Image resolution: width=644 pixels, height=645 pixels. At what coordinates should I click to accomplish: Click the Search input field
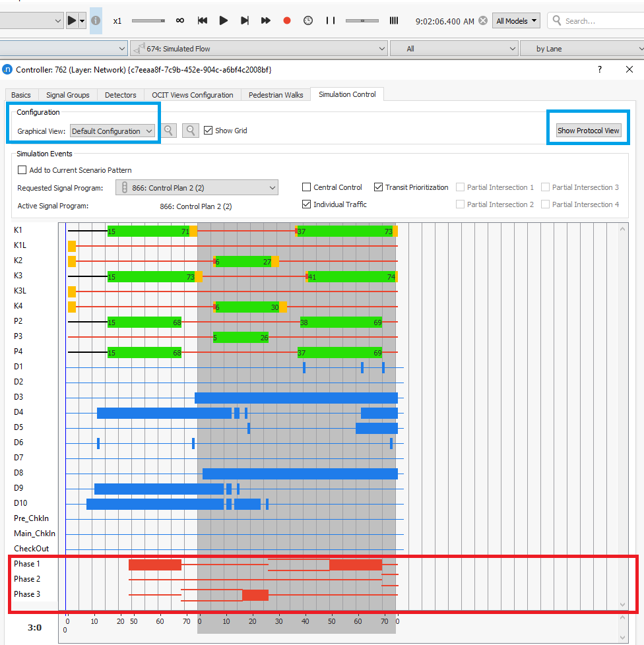tap(600, 21)
